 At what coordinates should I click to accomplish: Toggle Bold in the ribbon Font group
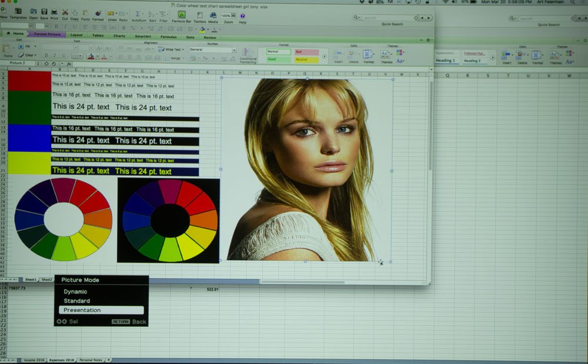click(x=46, y=55)
